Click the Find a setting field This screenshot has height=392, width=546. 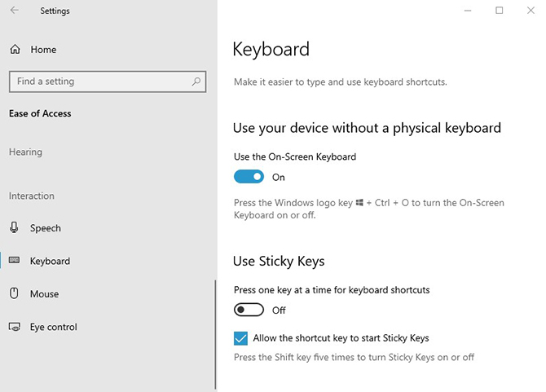tap(98, 81)
